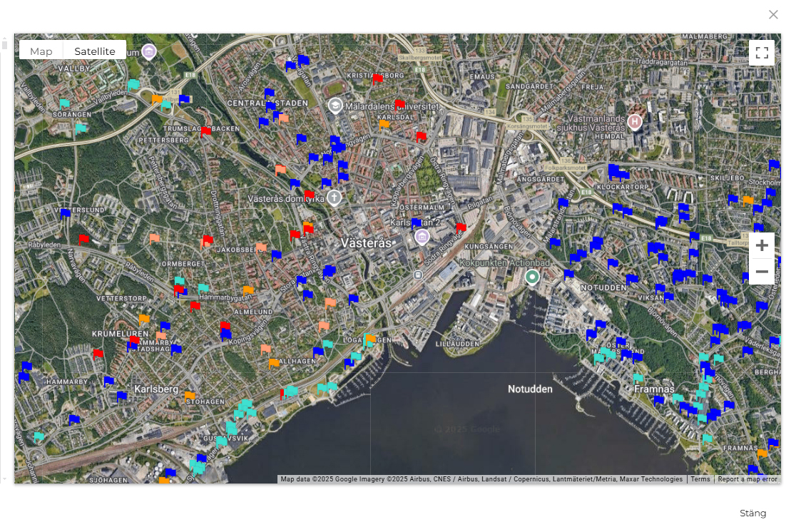796x532 pixels.
Task: Open the Terms link
Action: click(700, 479)
